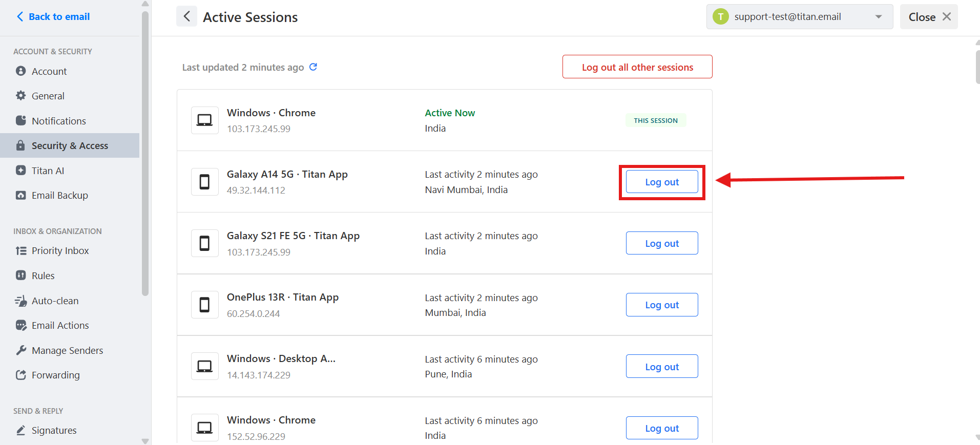This screenshot has height=445, width=980.
Task: Go back to email link
Action: 53,16
